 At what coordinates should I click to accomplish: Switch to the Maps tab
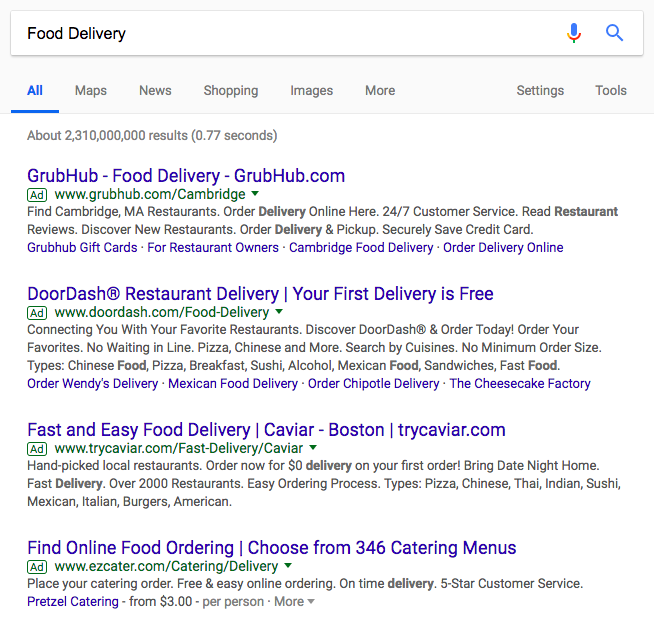[91, 90]
